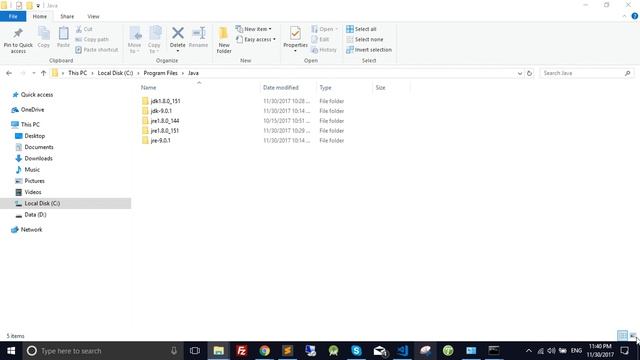Click the Edit ribbon command

(x=320, y=39)
